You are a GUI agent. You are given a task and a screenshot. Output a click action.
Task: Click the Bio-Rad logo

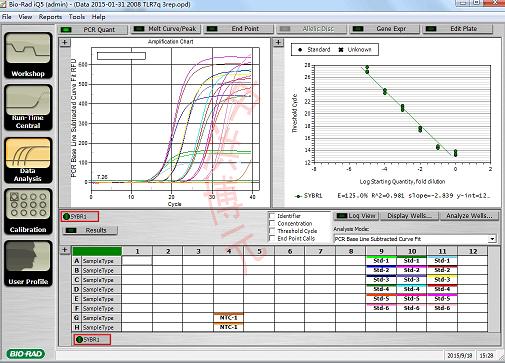click(x=26, y=354)
